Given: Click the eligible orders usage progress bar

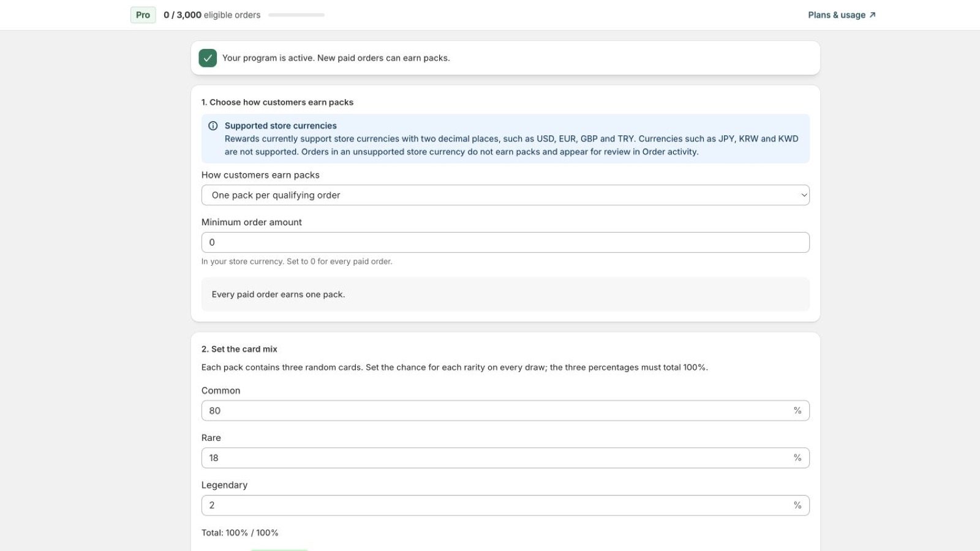Looking at the screenshot, I should point(296,15).
